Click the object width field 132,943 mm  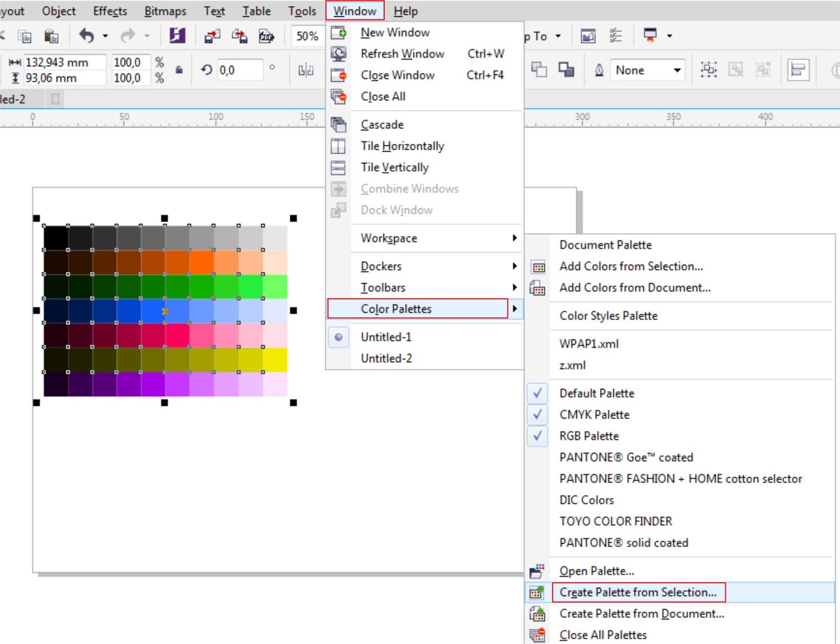[65, 63]
